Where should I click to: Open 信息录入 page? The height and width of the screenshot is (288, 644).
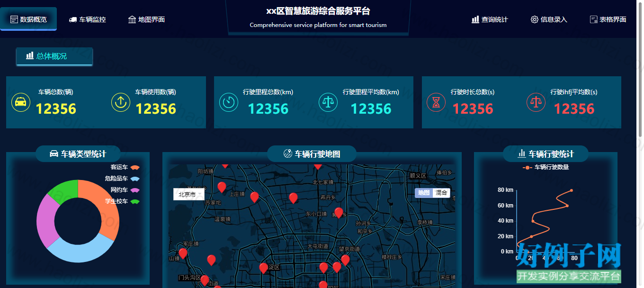(549, 19)
